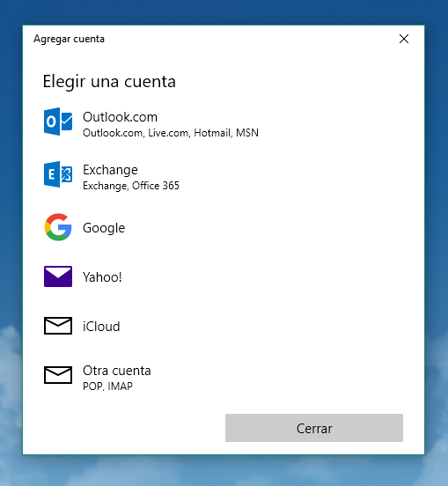
Task: Close the Agregar cuenta dialog with X
Action: (x=404, y=39)
